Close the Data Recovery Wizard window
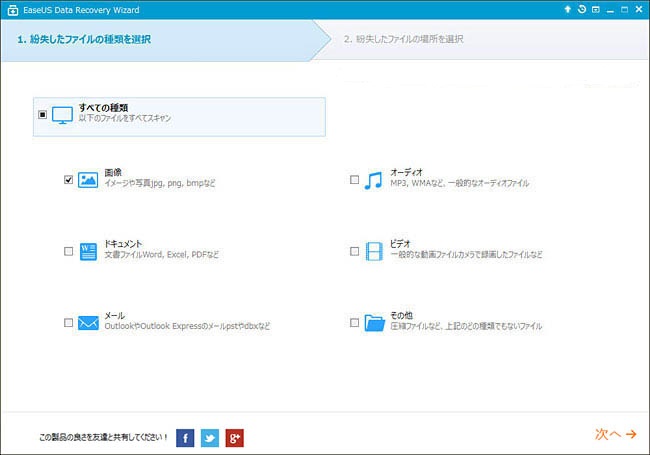The width and height of the screenshot is (650, 455). [639, 10]
